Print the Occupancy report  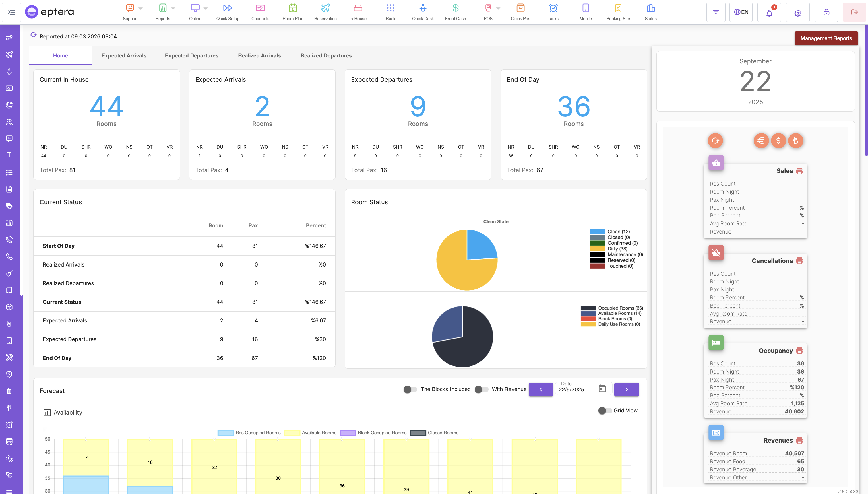click(799, 351)
